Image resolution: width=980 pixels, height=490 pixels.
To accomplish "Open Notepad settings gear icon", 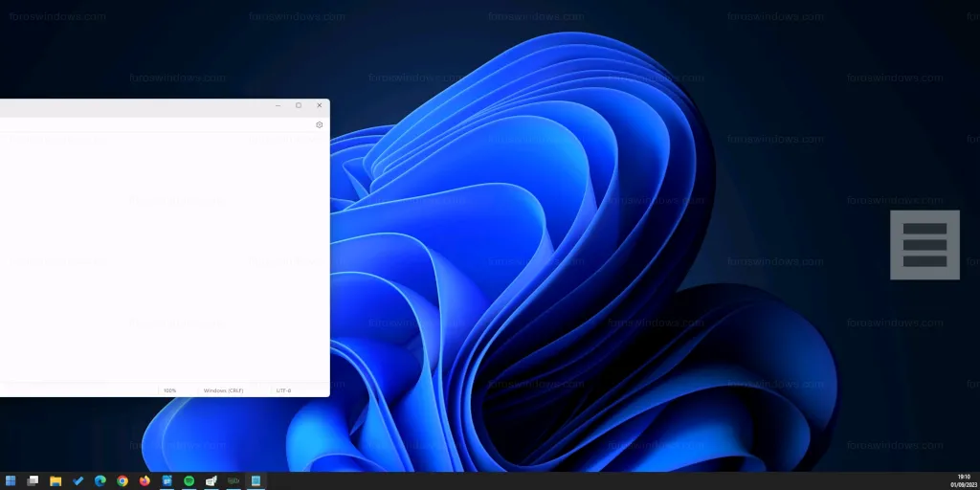I will (x=320, y=125).
